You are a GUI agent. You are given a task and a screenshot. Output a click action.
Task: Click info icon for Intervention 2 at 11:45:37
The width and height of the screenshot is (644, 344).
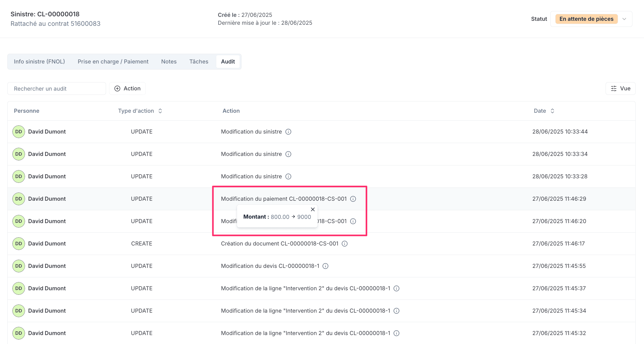(x=396, y=288)
